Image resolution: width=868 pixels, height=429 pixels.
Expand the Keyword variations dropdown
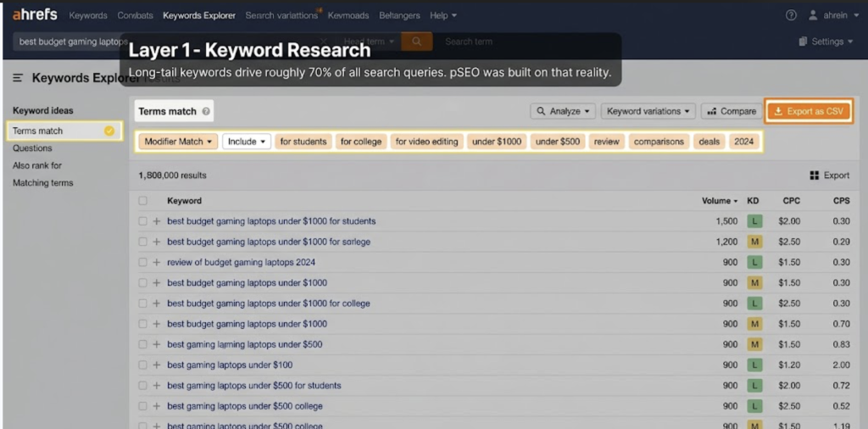[648, 111]
